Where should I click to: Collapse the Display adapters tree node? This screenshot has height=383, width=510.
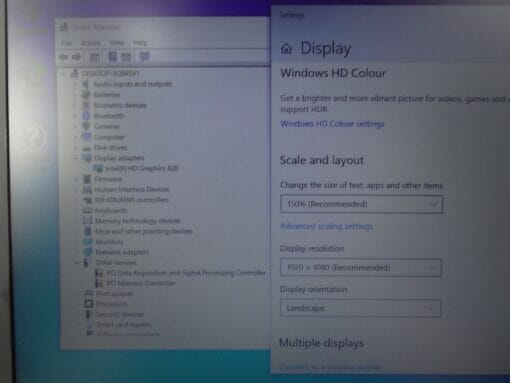[76, 158]
